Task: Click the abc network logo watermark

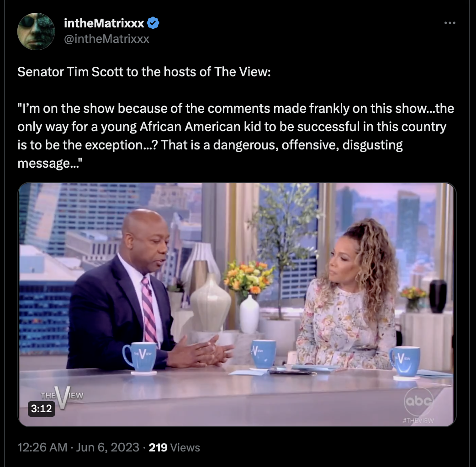Action: click(418, 401)
